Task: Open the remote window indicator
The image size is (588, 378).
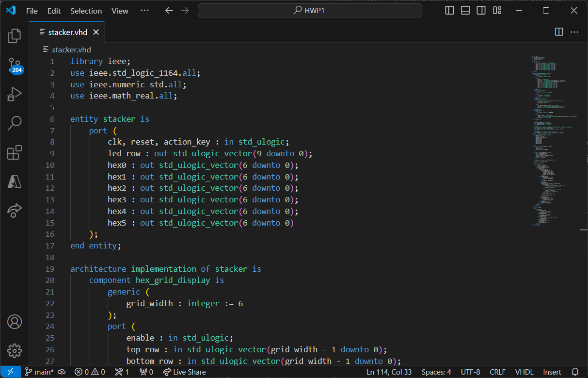Action: click(10, 372)
